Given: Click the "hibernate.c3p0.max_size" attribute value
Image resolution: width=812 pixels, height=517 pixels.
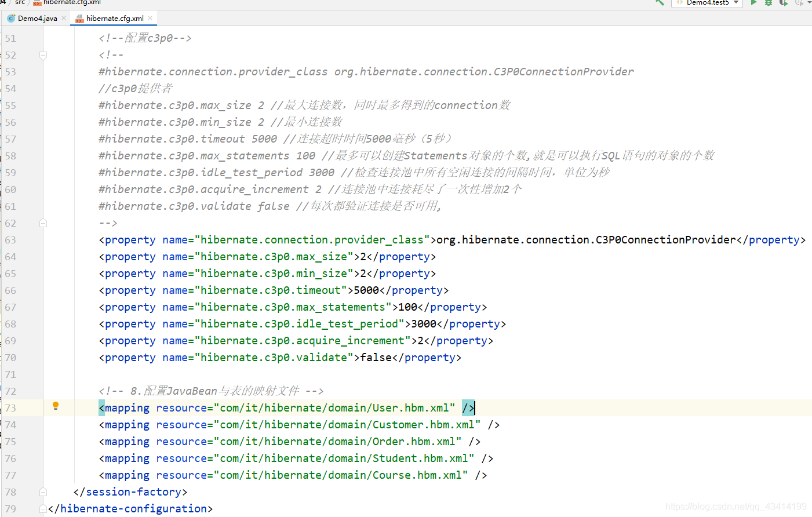Looking at the screenshot, I should point(274,257).
